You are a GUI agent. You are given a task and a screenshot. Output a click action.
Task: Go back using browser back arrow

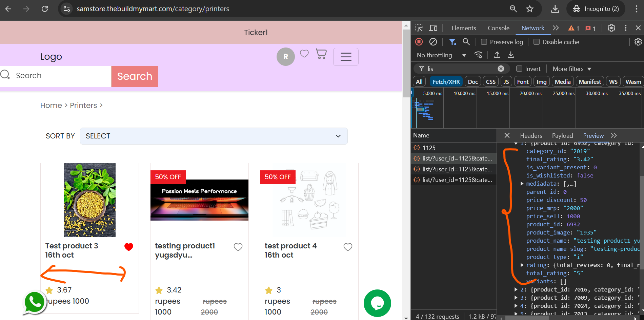(8, 9)
